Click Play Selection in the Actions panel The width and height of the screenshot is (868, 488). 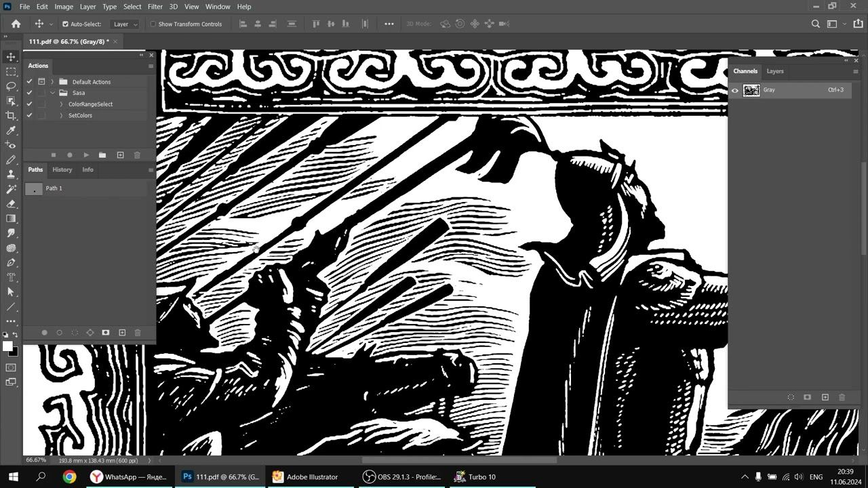86,155
